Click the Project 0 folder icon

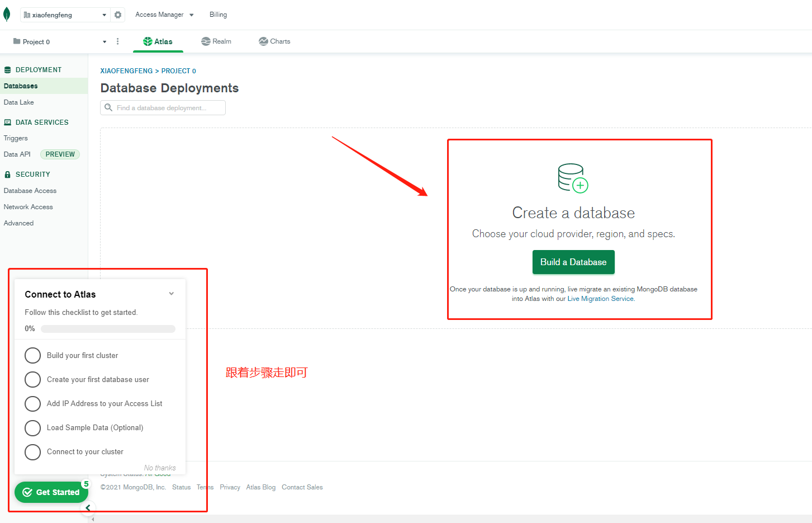17,41
